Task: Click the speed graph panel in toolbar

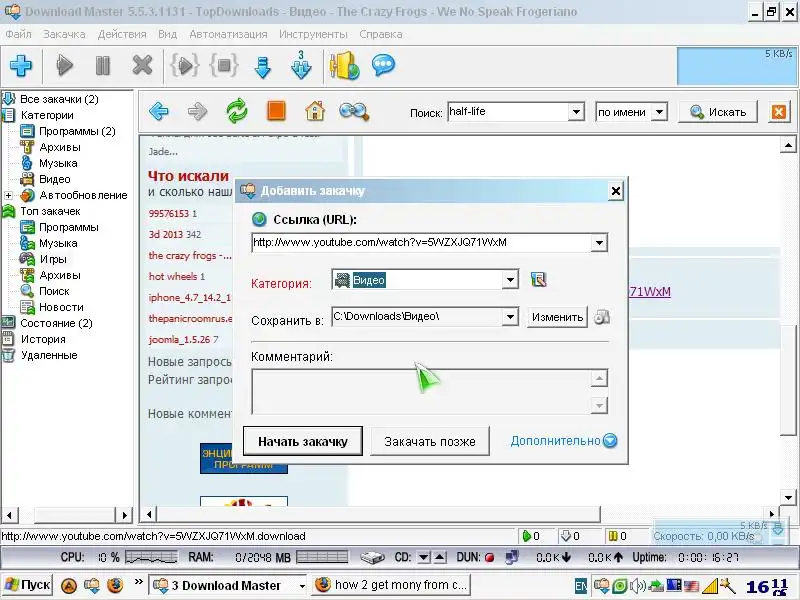Action: (x=735, y=66)
